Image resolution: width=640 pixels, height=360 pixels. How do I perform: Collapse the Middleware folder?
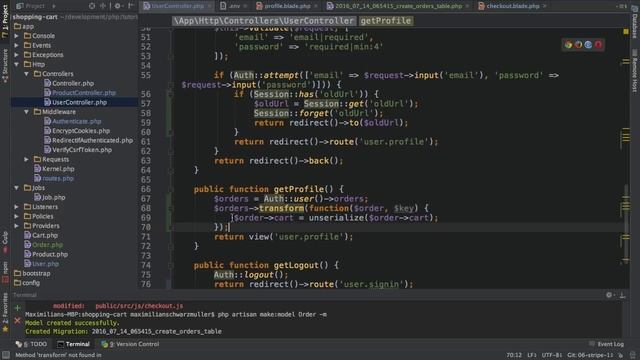pos(27,112)
